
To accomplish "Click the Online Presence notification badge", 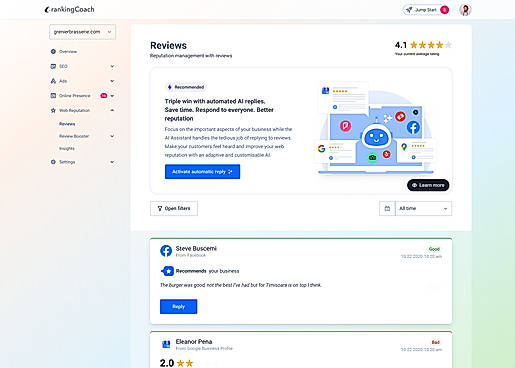I will coord(104,96).
